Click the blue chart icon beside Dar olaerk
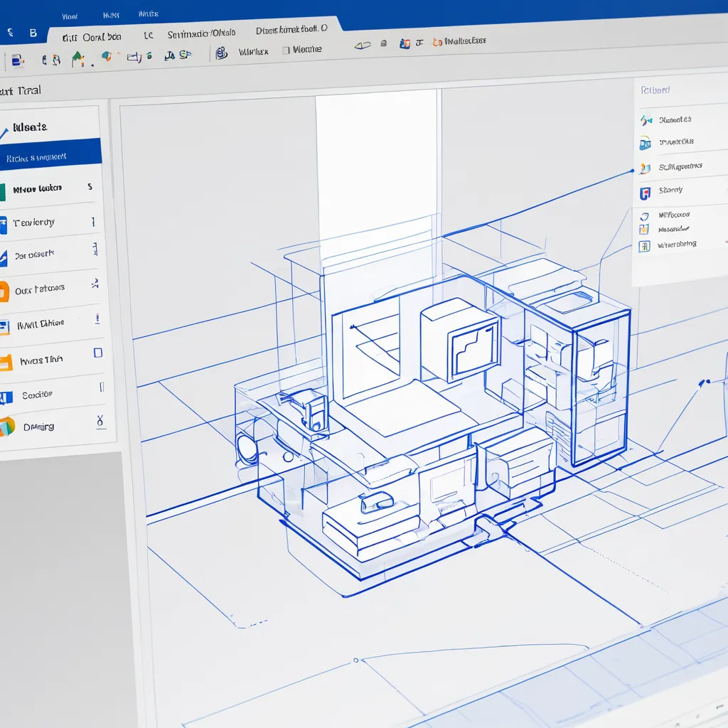Image resolution: width=728 pixels, height=728 pixels. coord(4,258)
